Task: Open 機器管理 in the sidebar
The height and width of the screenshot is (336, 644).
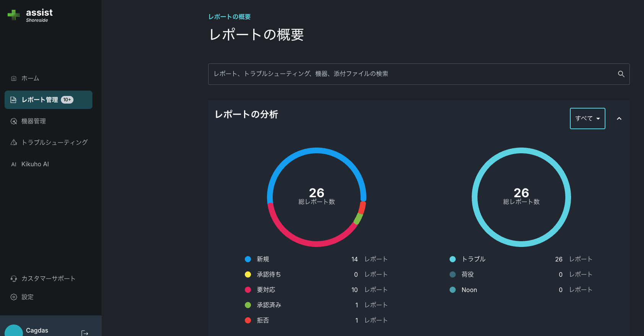Action: 49,121
